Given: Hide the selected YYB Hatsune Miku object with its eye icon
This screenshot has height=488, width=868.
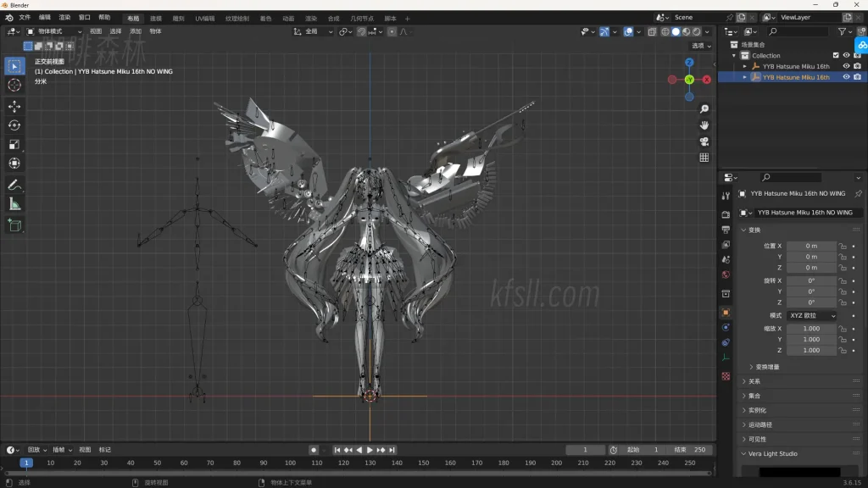Looking at the screenshot, I should click(x=846, y=77).
